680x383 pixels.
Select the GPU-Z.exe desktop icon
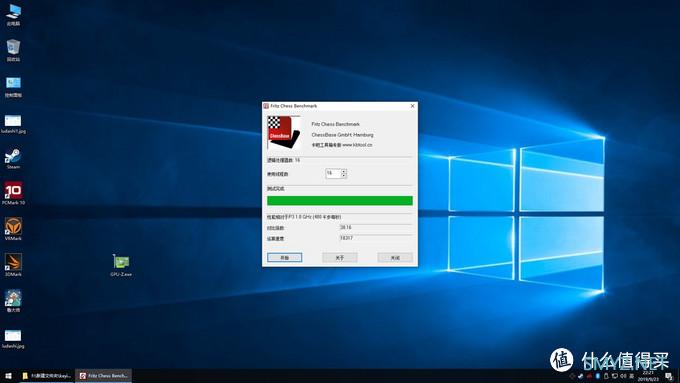[121, 265]
